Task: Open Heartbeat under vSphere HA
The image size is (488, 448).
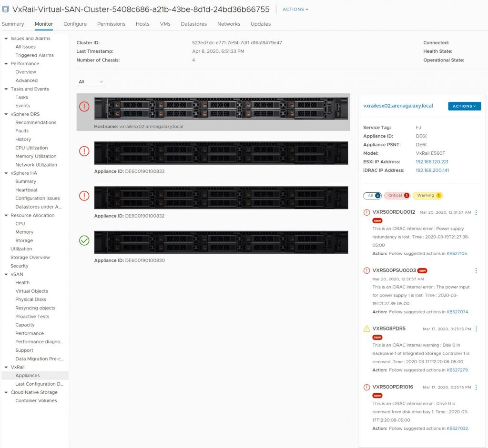Action: 27,190
